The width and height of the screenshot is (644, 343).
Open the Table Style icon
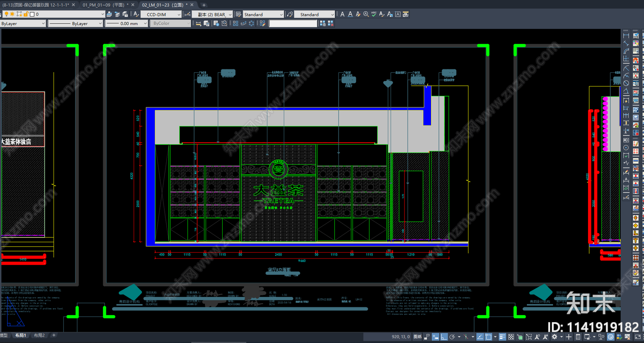tap(238, 14)
